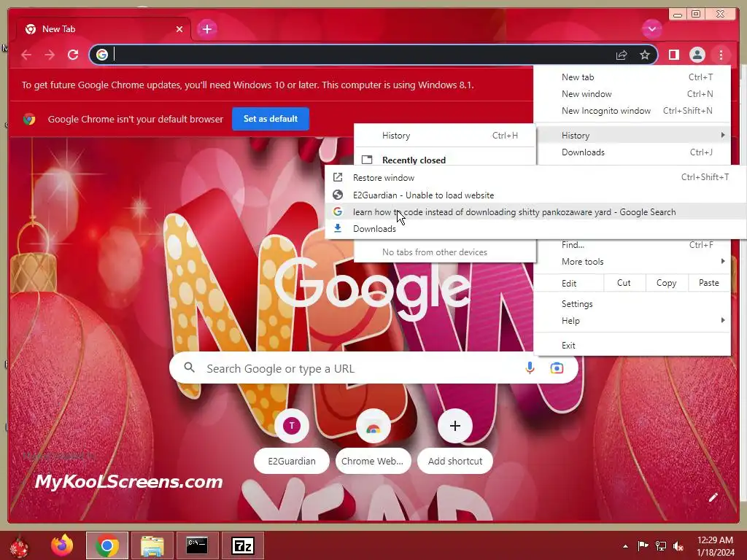The width and height of the screenshot is (747, 560).
Task: Start voice search microphone icon
Action: click(x=530, y=368)
